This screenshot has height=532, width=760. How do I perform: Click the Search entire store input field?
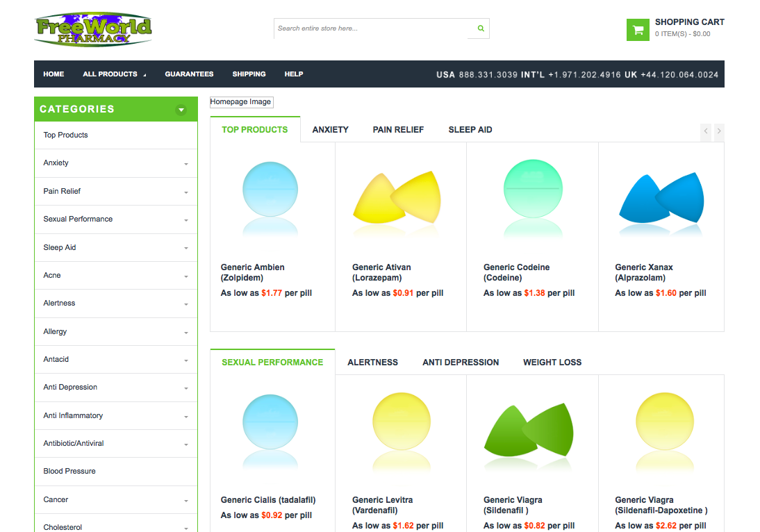(372, 28)
